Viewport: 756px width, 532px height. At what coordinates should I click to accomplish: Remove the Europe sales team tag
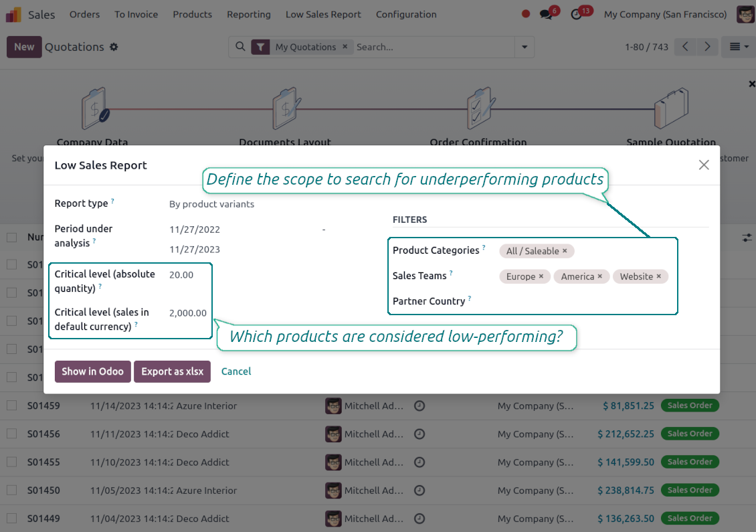tap(541, 276)
